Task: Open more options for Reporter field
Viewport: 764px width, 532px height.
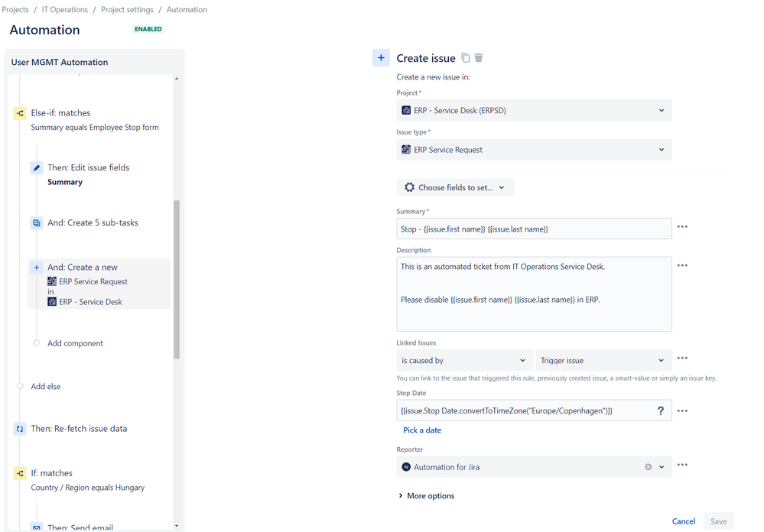Action: (682, 465)
